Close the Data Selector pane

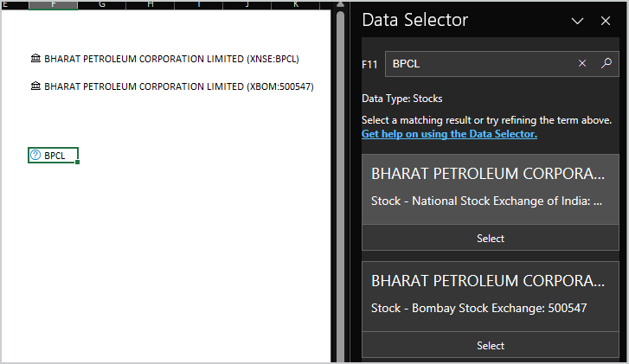606,21
